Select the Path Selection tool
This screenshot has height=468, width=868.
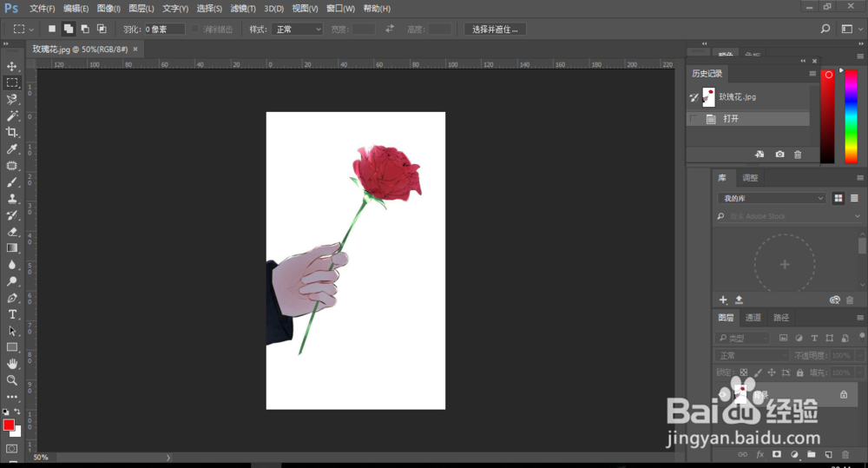[11, 331]
